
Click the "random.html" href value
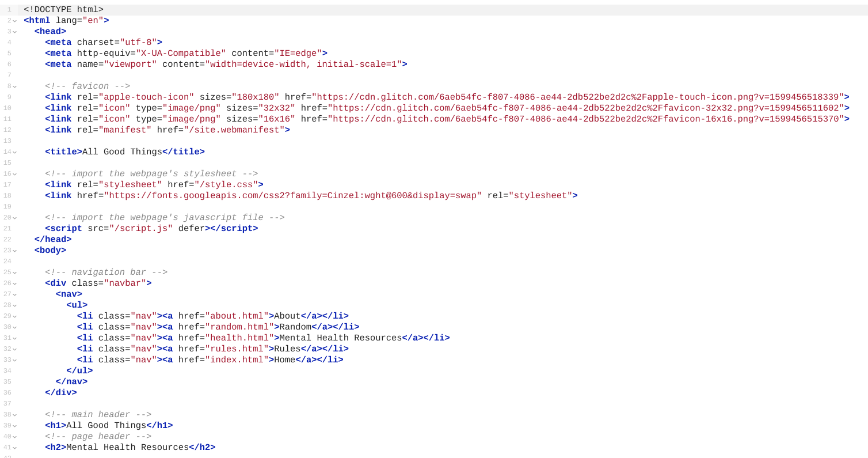coord(239,327)
